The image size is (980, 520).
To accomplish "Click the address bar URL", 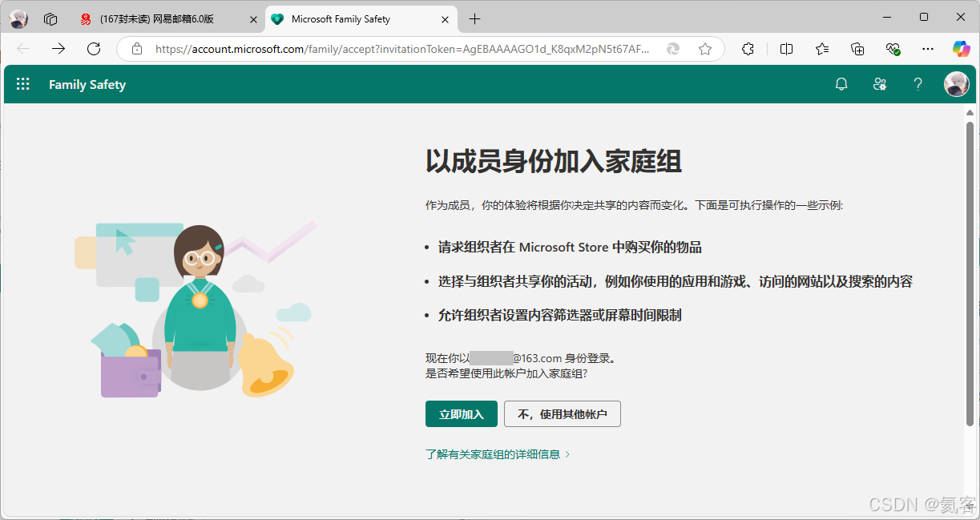I will click(x=402, y=49).
